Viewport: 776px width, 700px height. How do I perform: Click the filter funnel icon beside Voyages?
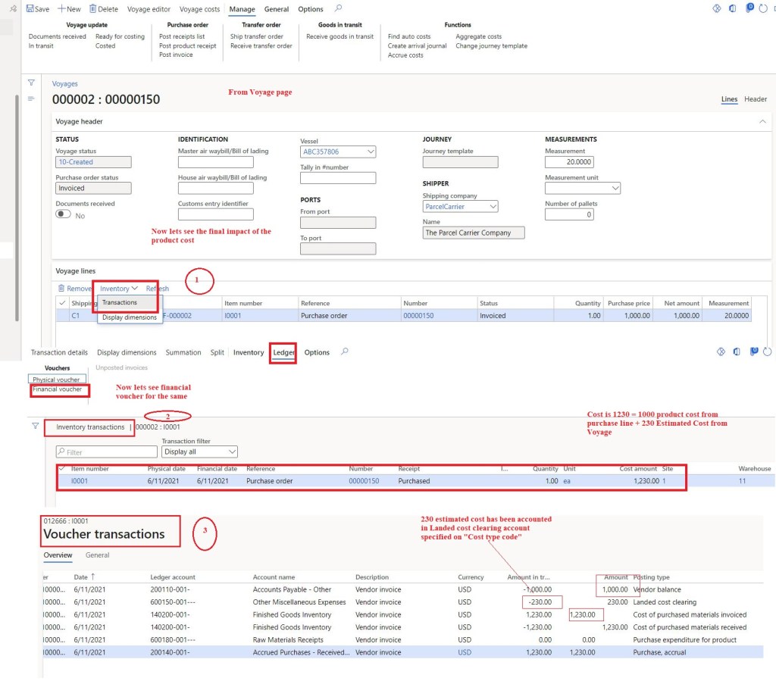click(31, 83)
